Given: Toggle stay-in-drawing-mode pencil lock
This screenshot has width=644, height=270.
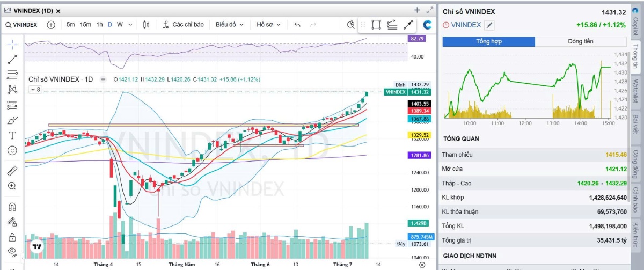Looking at the screenshot, I should coord(12,222).
